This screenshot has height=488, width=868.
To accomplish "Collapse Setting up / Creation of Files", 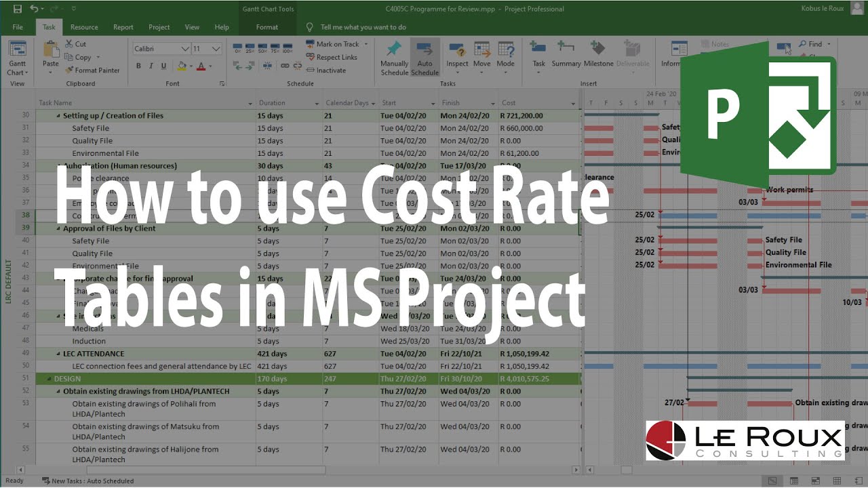I will click(x=58, y=116).
